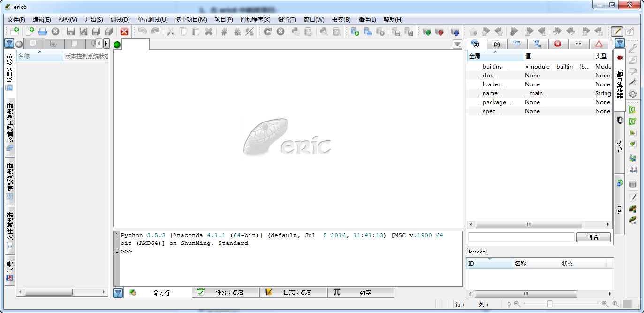
Task: Click the Toggle bookmark star icon
Action: 473,31
